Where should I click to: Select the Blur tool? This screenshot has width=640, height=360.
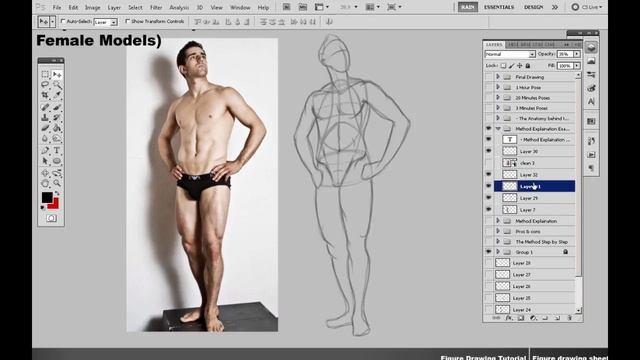click(x=45, y=139)
